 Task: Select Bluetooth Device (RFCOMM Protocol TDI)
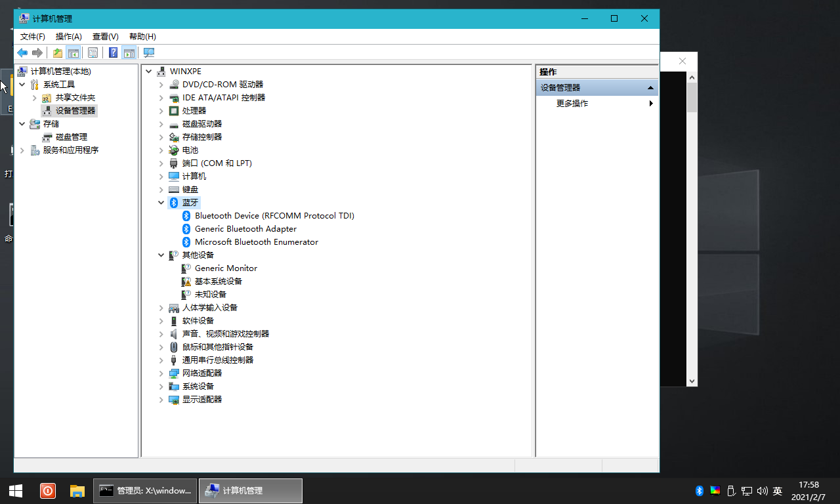[274, 215]
